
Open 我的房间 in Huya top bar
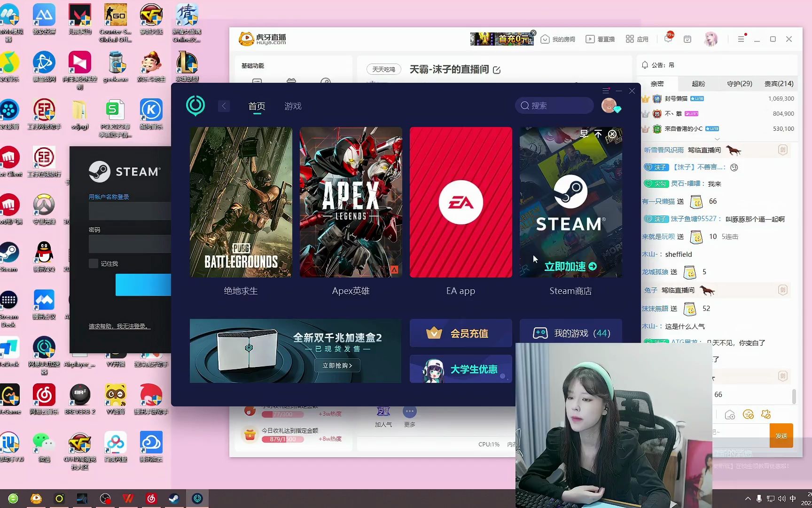click(558, 39)
